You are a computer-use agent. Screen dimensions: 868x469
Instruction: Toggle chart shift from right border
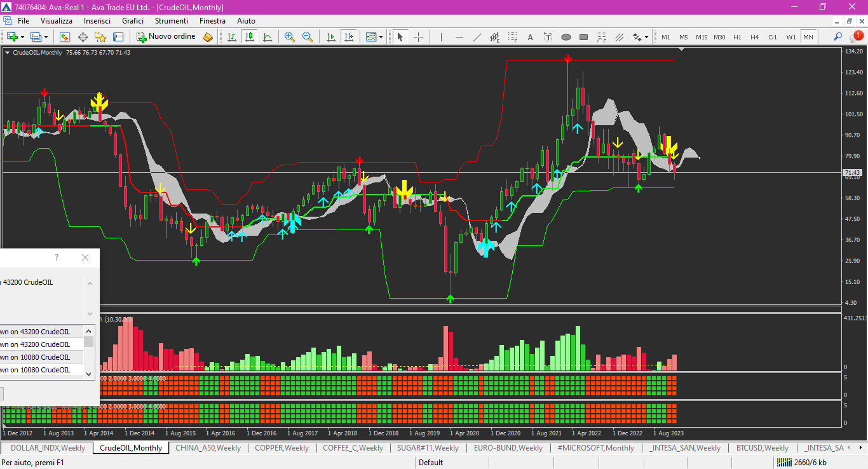coord(348,37)
